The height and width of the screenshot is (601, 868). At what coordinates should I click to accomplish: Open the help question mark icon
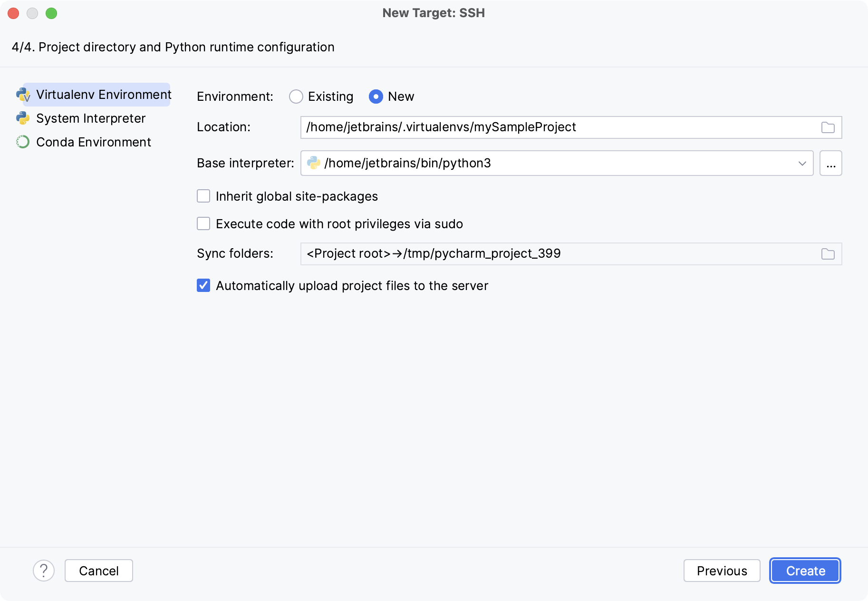tap(44, 571)
